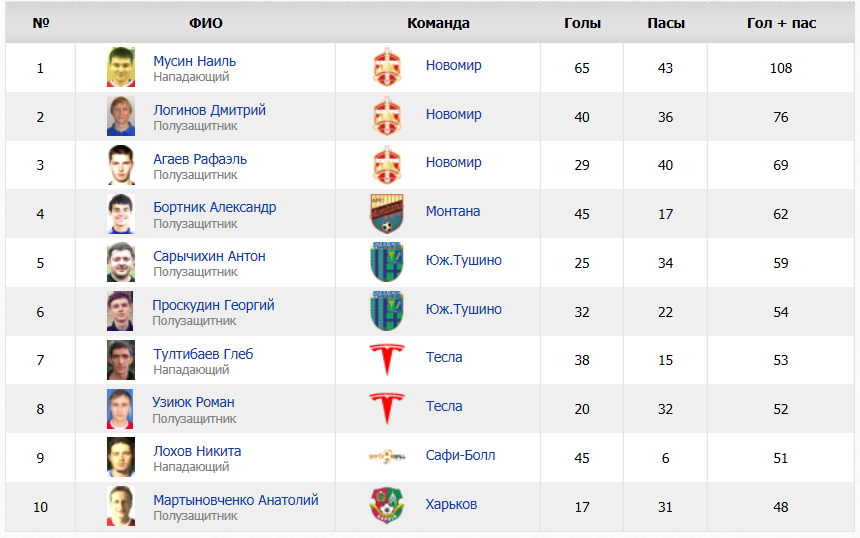Click Сафи-Болл team logo
Image resolution: width=860 pixels, height=538 pixels.
(x=387, y=456)
